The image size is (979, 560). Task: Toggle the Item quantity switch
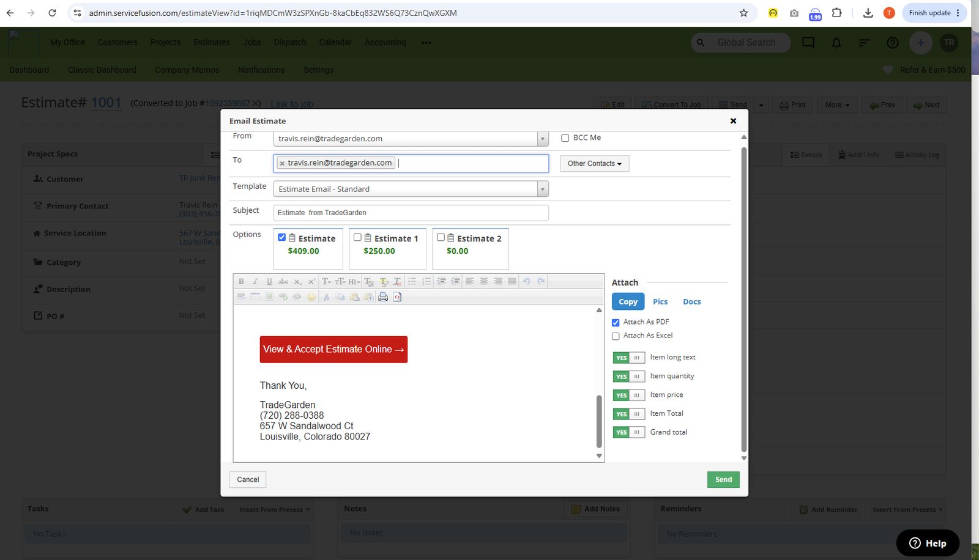[x=628, y=377]
